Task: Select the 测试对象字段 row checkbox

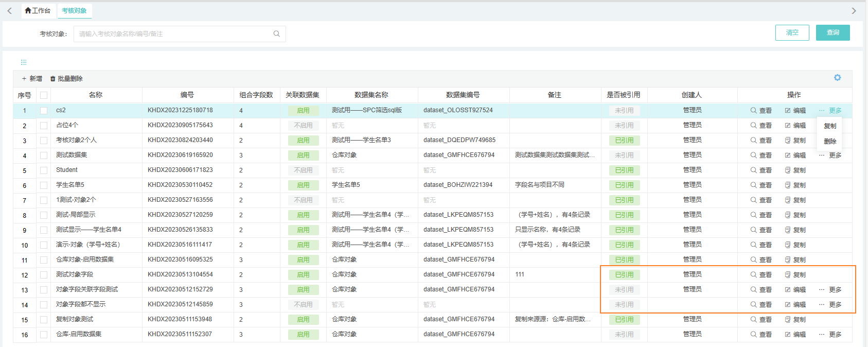Action: [44, 275]
